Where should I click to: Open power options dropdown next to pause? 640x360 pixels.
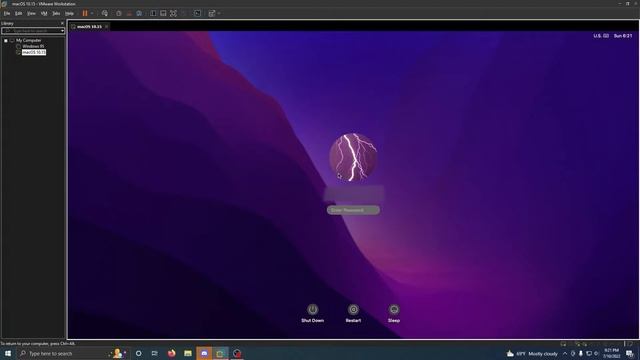92,13
